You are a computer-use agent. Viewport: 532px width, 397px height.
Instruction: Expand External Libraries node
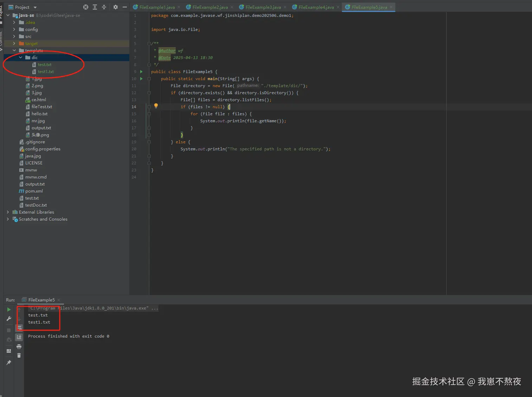[x=8, y=212]
